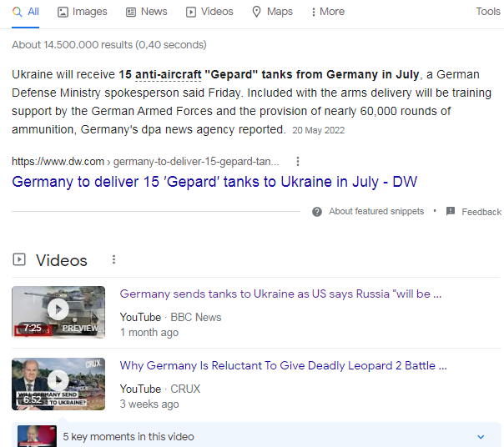Switch to the Images tab
The width and height of the screenshot is (504, 447).
point(83,12)
